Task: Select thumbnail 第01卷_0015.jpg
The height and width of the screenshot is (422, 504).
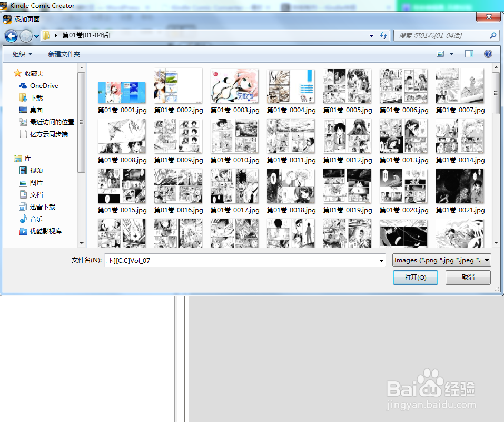Action: tap(122, 186)
